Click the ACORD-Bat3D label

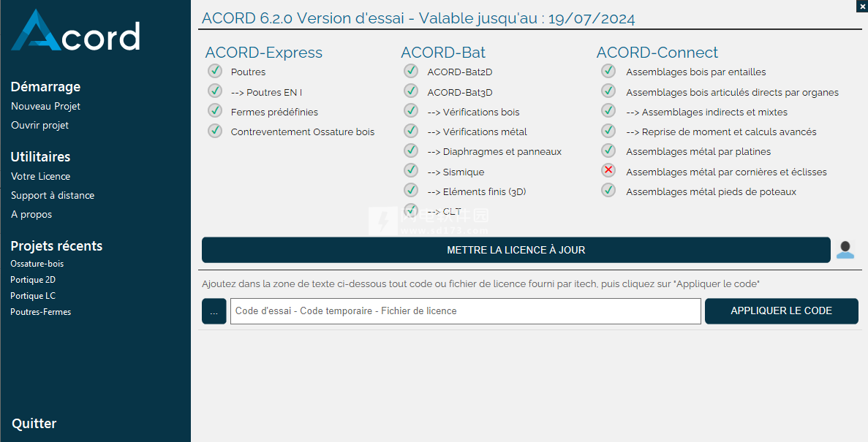[459, 92]
